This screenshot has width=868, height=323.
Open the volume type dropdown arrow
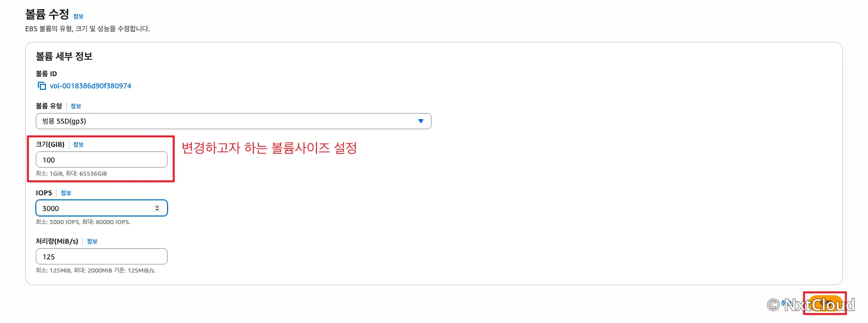[x=421, y=121]
